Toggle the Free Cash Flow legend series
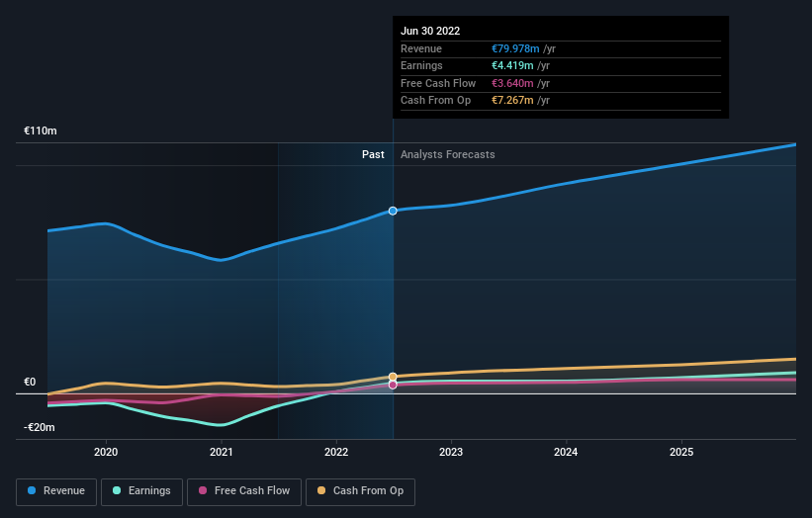 click(244, 491)
